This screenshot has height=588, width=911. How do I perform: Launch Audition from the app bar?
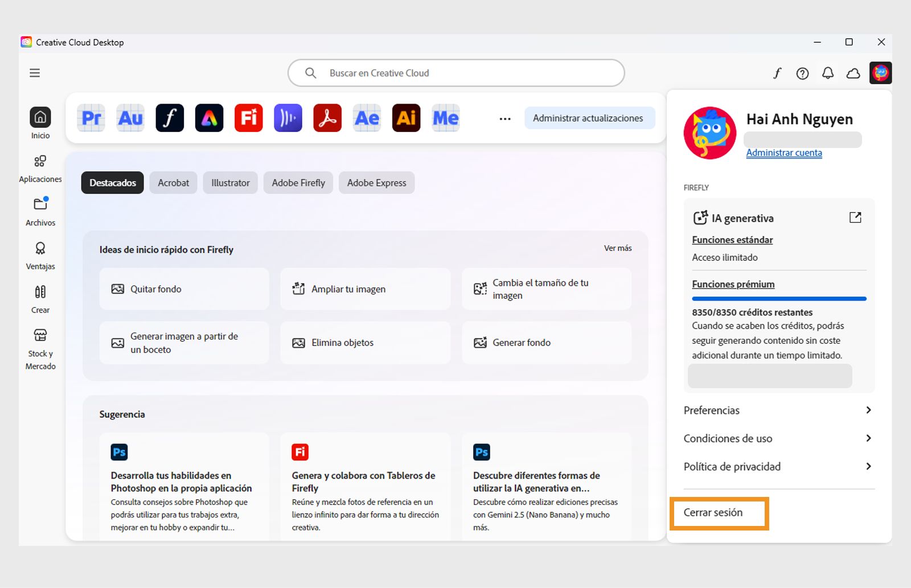point(130,118)
